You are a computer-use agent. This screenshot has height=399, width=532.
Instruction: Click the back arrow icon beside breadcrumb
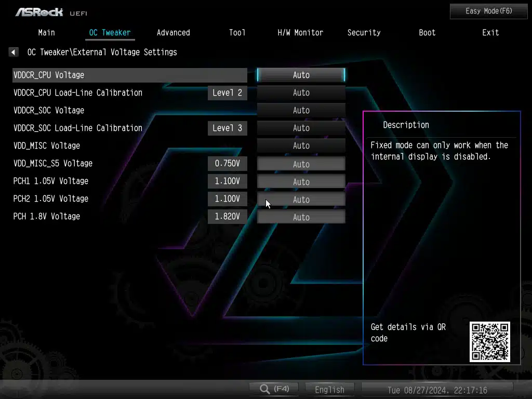[14, 52]
